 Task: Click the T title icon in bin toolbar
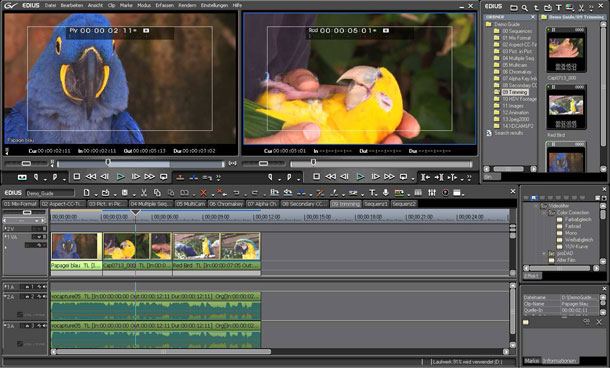tap(558, 7)
